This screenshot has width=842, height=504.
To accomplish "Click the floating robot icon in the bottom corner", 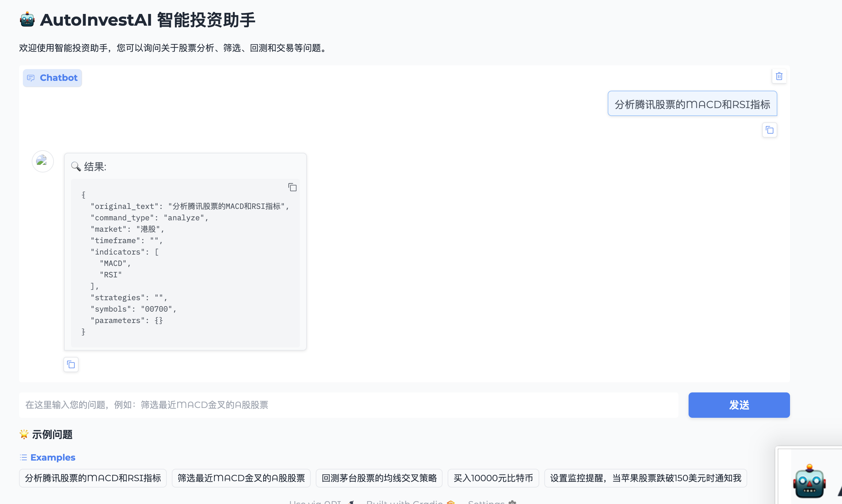I will (809, 481).
